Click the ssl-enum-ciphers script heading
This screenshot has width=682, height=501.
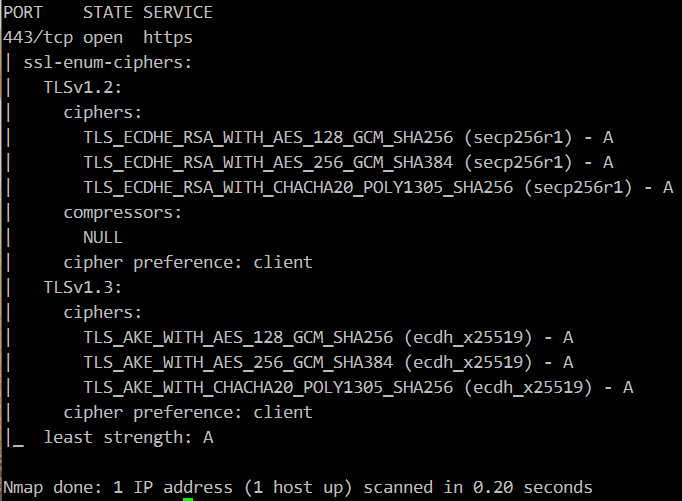tap(107, 63)
